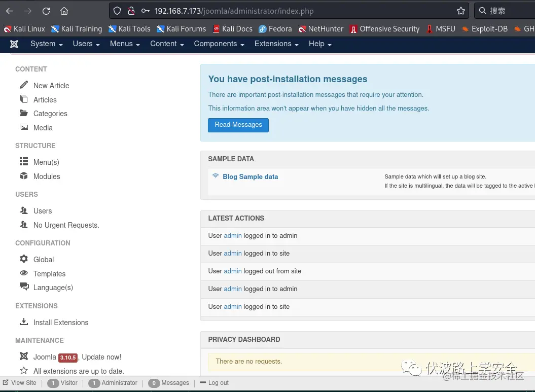Image resolution: width=535 pixels, height=392 pixels.
Task: Click the cube icon beside Modules
Action: pos(24,175)
